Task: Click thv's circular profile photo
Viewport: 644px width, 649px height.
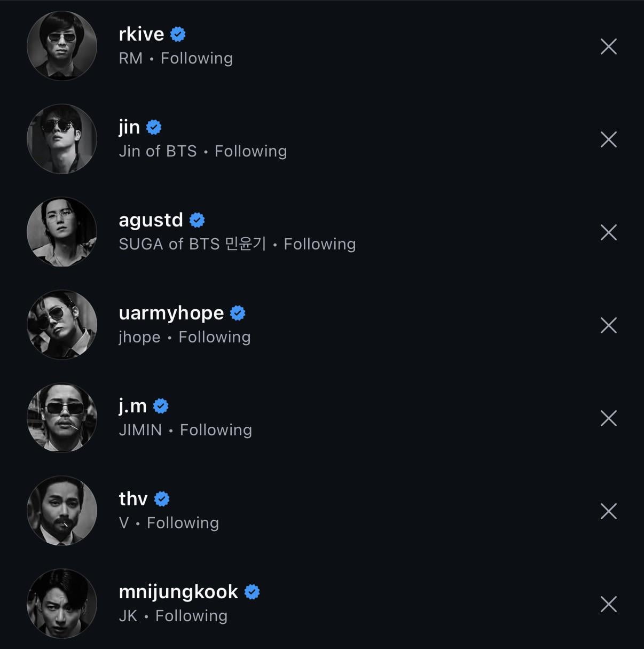Action: [x=61, y=511]
